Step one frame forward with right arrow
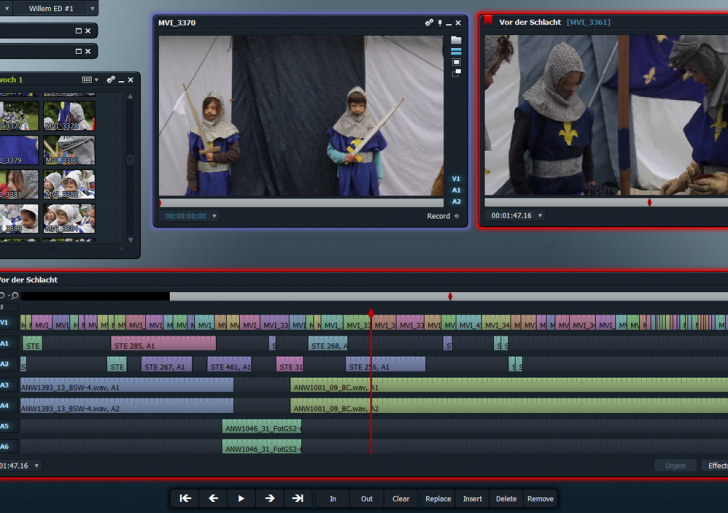Screen dimensions: 728x513 [x=269, y=498]
